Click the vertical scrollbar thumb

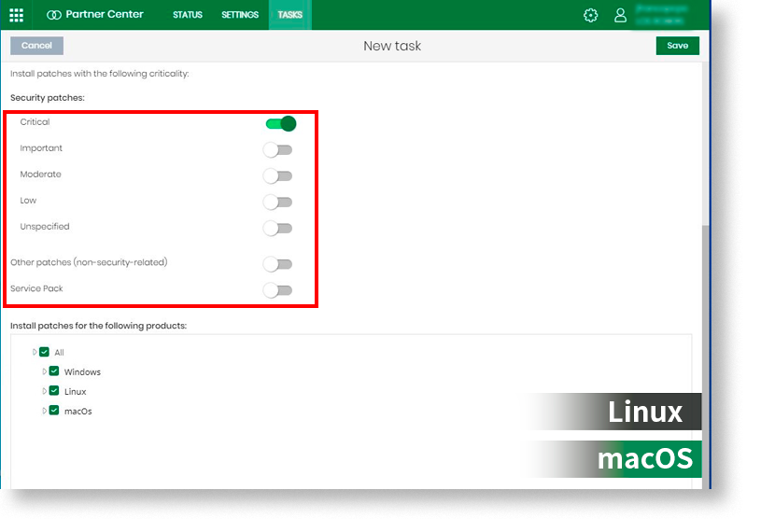tap(706, 357)
